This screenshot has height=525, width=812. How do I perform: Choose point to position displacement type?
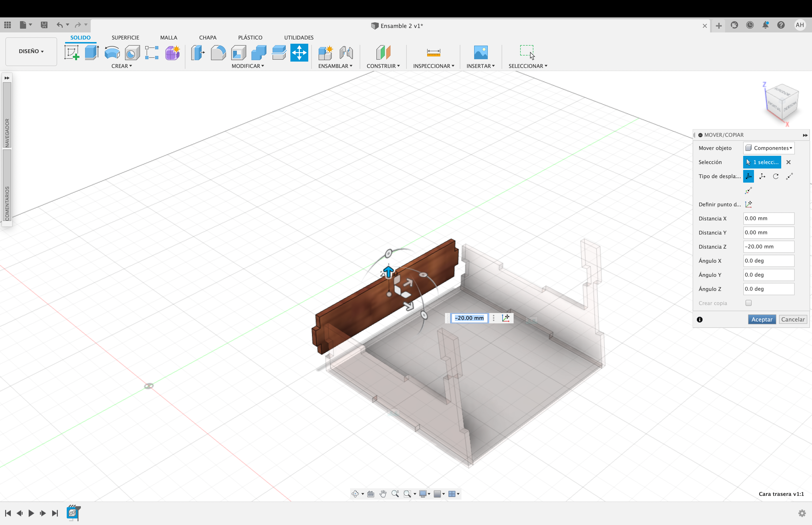(749, 190)
